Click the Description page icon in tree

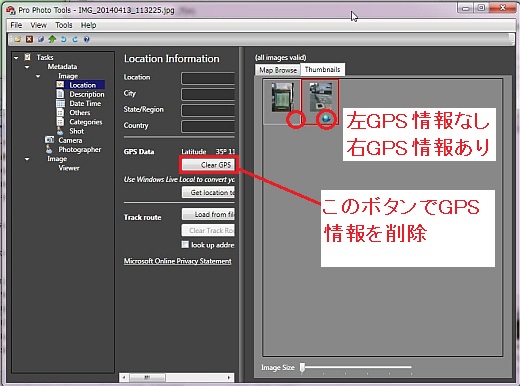(60, 94)
